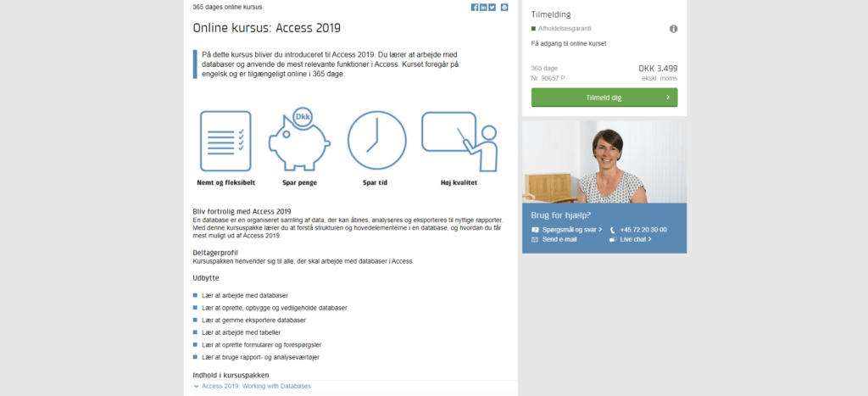
Task: Click the envelope icon beside Send e-mail
Action: 535,239
